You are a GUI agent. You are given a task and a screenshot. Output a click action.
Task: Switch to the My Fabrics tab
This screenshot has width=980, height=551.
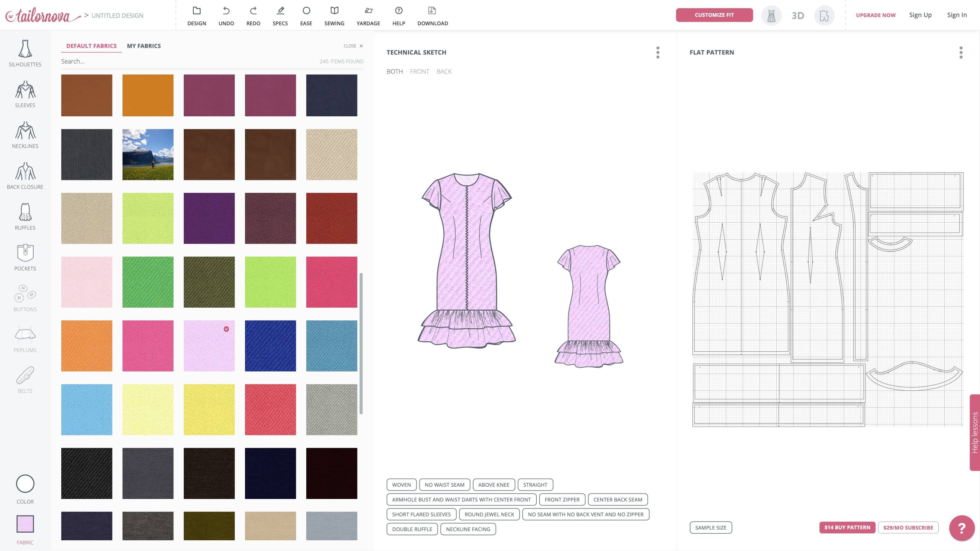click(144, 46)
